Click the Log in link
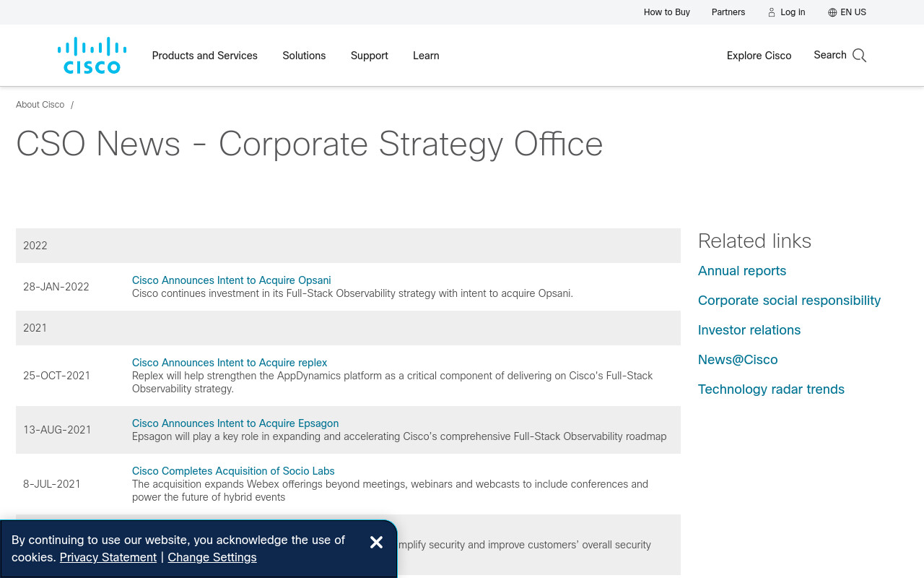The width and height of the screenshot is (924, 578). click(x=793, y=12)
